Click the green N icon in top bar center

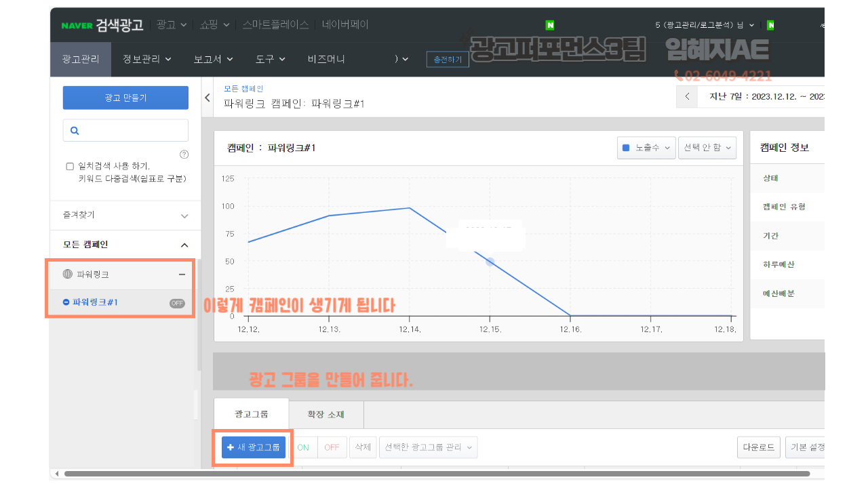coord(550,25)
